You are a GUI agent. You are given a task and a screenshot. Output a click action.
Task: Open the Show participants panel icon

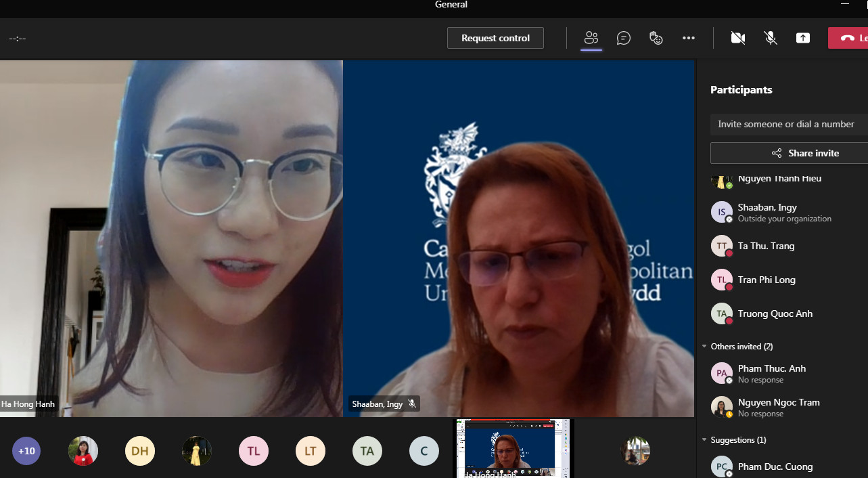coord(591,38)
